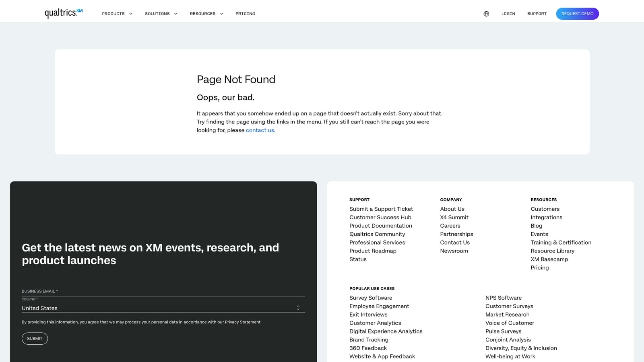Open Professional Services link
Screen dimensions: 644x362
[377, 243]
